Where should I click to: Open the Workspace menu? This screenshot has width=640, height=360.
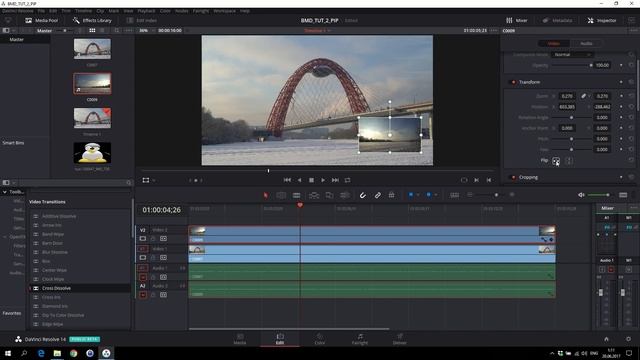coord(224,11)
